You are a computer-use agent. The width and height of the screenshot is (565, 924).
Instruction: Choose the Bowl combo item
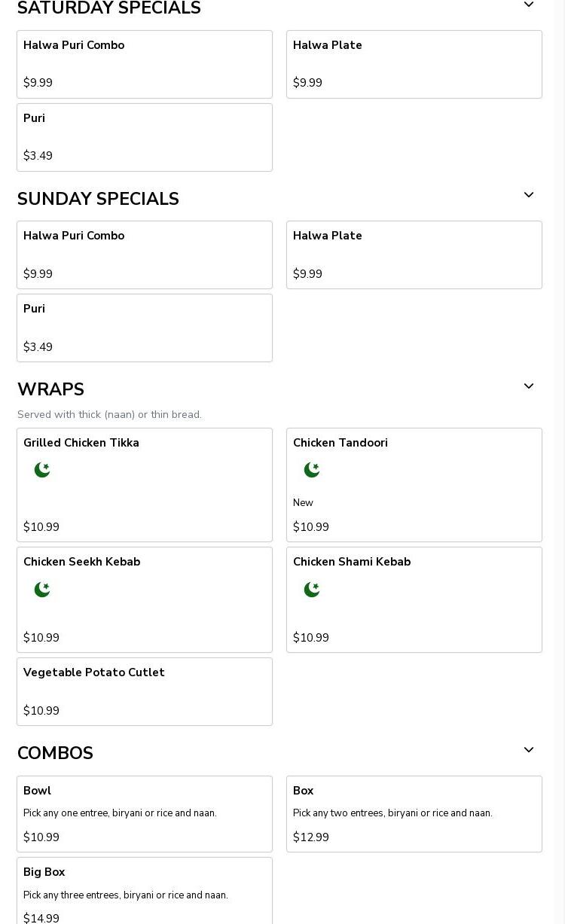tap(145, 814)
